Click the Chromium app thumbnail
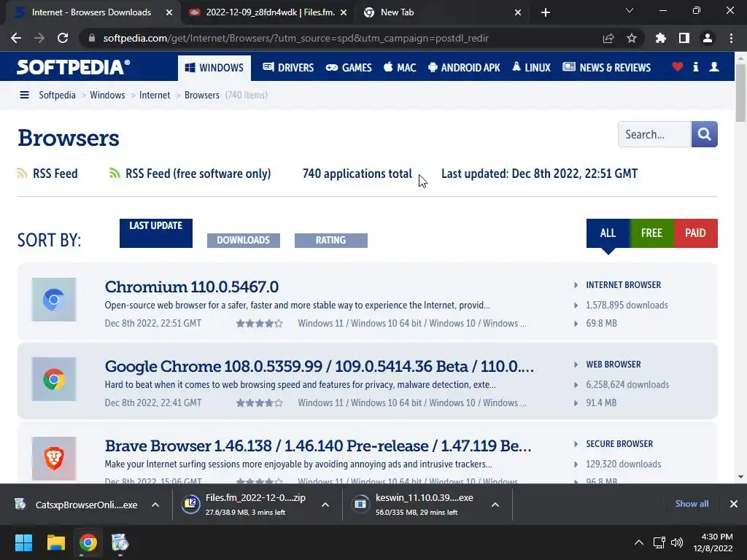747x560 pixels. (54, 300)
